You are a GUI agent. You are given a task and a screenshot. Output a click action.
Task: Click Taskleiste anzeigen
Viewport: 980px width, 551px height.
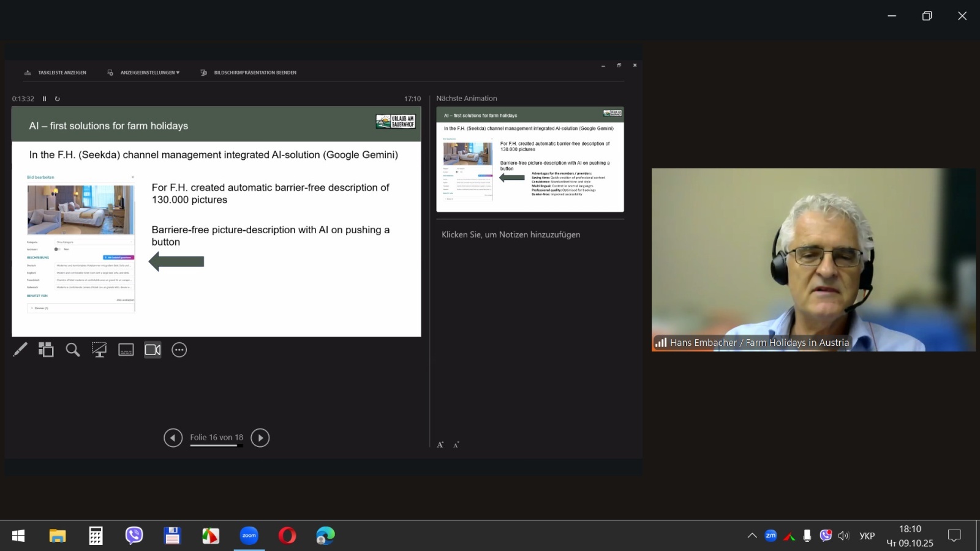(x=56, y=73)
